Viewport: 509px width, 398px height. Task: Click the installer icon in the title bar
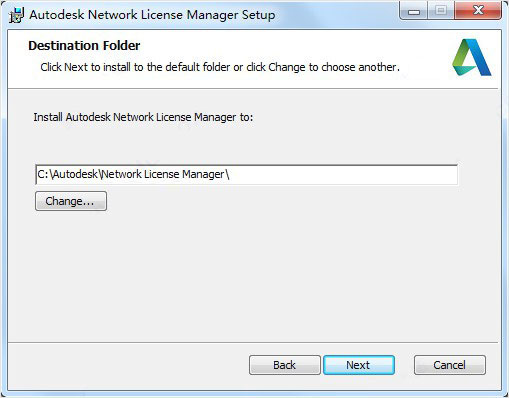pos(16,15)
